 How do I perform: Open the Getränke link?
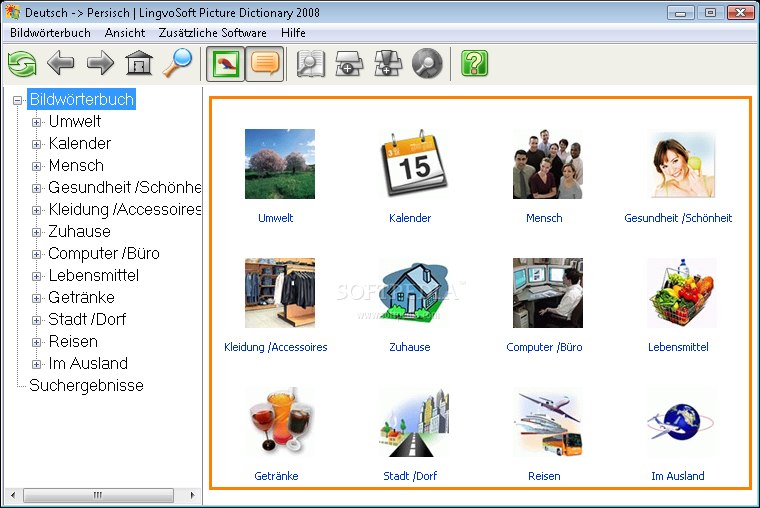(x=276, y=476)
